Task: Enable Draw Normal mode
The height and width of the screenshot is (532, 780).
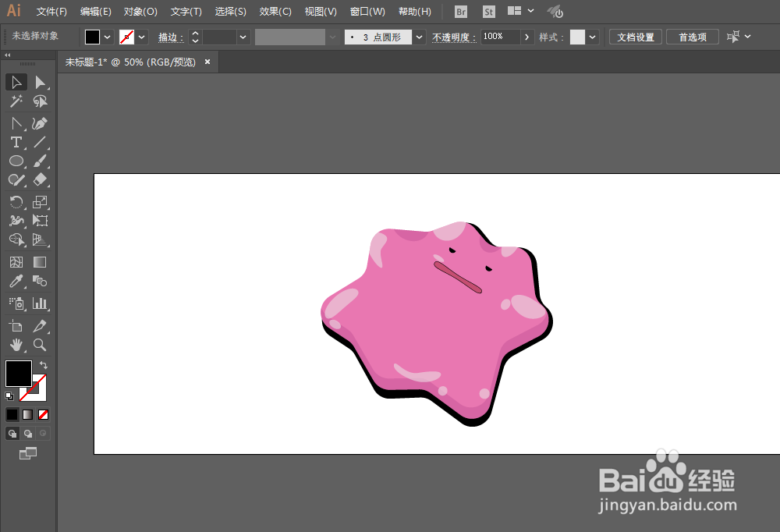Action: 12,434
